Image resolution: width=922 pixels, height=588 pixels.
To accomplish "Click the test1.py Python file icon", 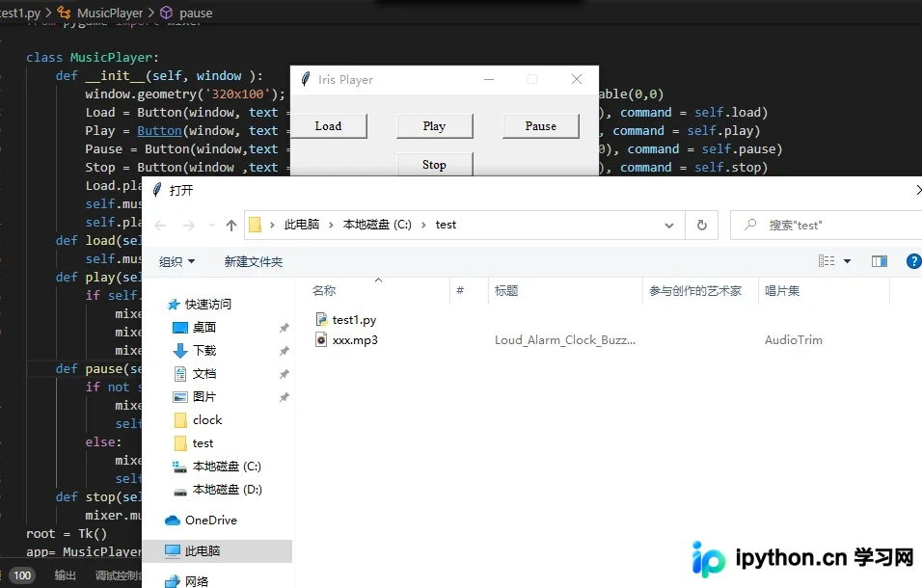I will pos(321,319).
